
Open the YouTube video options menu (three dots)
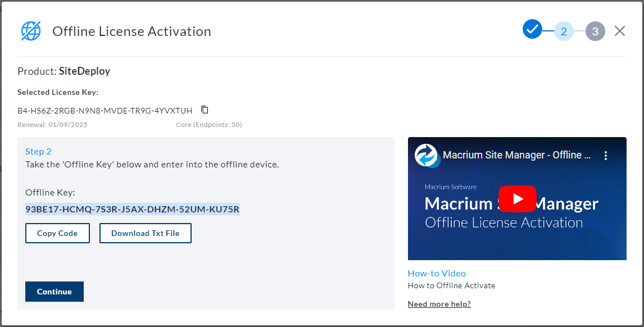click(605, 155)
